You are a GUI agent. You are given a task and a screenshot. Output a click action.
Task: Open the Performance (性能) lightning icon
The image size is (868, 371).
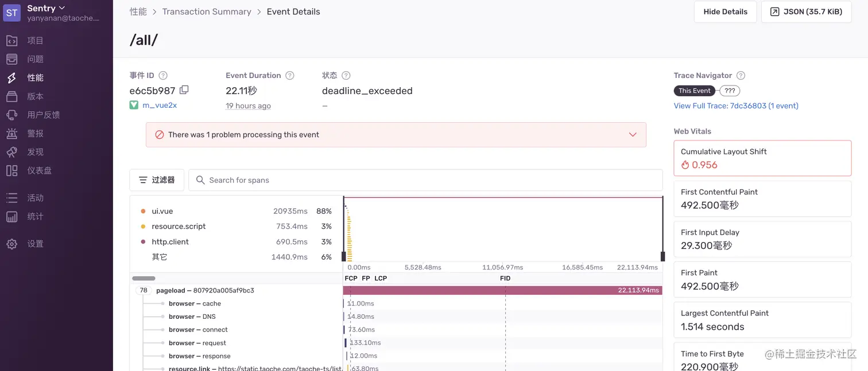11,78
